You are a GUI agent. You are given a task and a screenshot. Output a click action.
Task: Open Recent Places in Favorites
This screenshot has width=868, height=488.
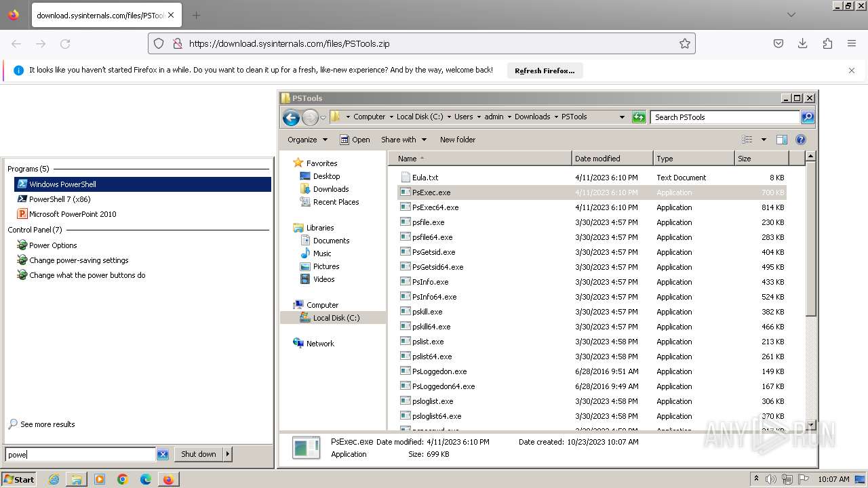[x=336, y=202]
